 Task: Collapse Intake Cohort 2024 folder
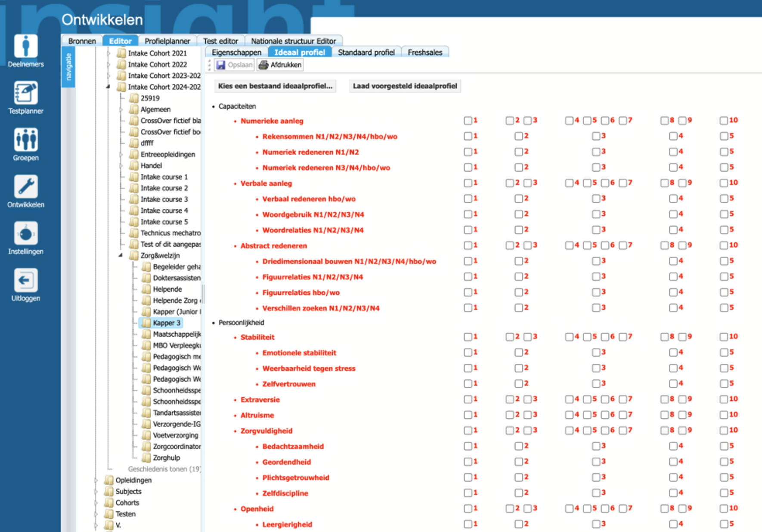tap(108, 87)
